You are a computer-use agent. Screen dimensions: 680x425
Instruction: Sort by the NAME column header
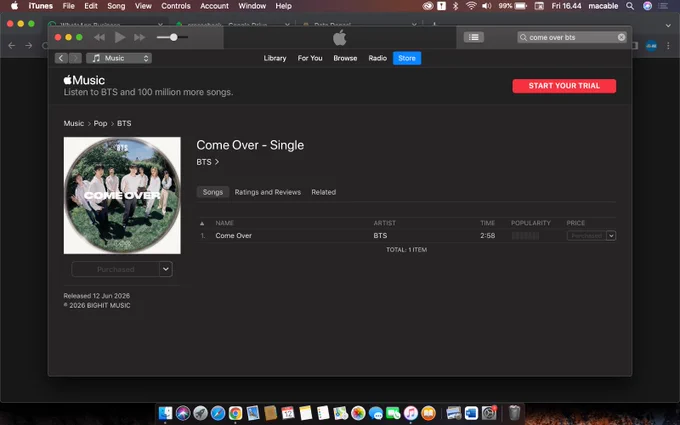(x=225, y=223)
